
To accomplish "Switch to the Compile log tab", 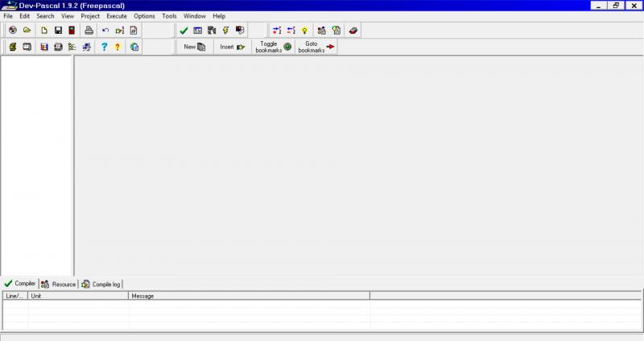I will click(x=101, y=285).
